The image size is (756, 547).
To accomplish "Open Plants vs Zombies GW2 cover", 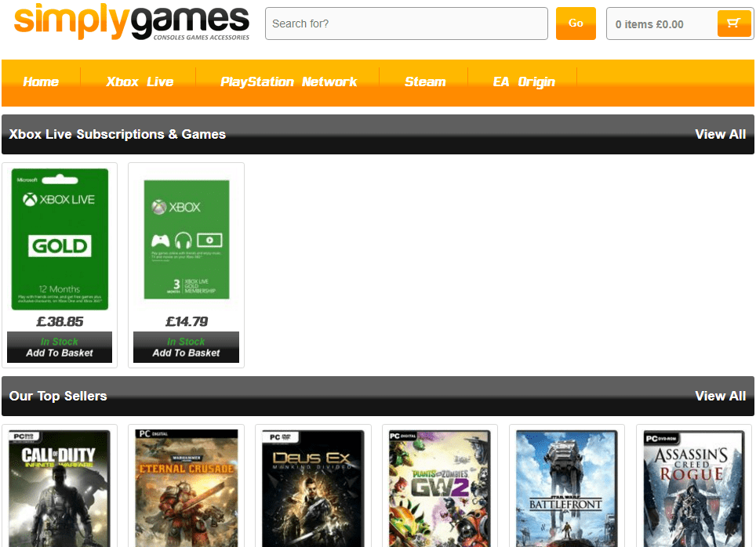I will [x=440, y=489].
